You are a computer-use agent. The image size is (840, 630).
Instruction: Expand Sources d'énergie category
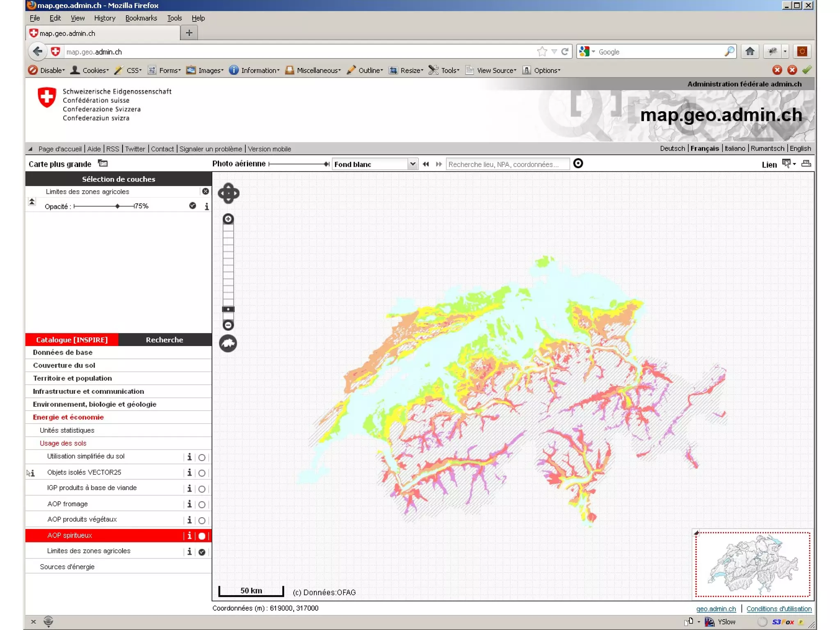point(67,567)
